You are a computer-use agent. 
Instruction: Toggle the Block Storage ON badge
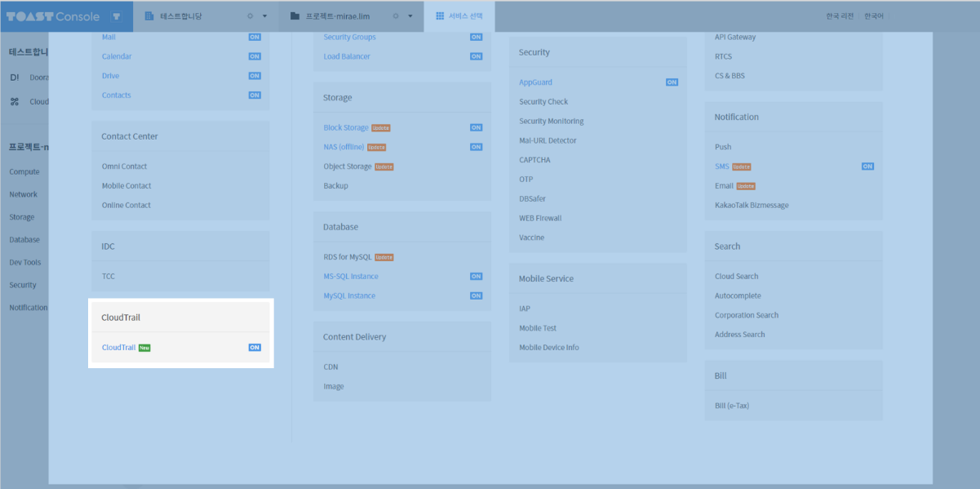click(x=476, y=127)
